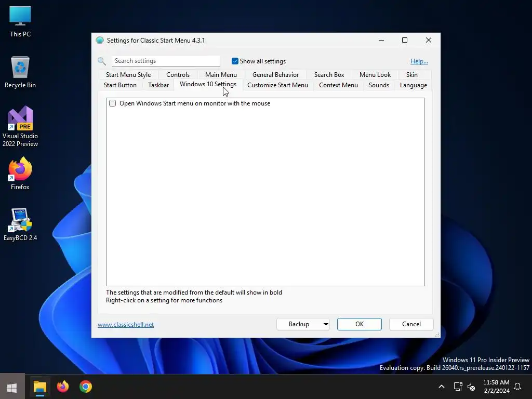The height and width of the screenshot is (399, 532).
Task: Open the Help link
Action: pos(419,61)
